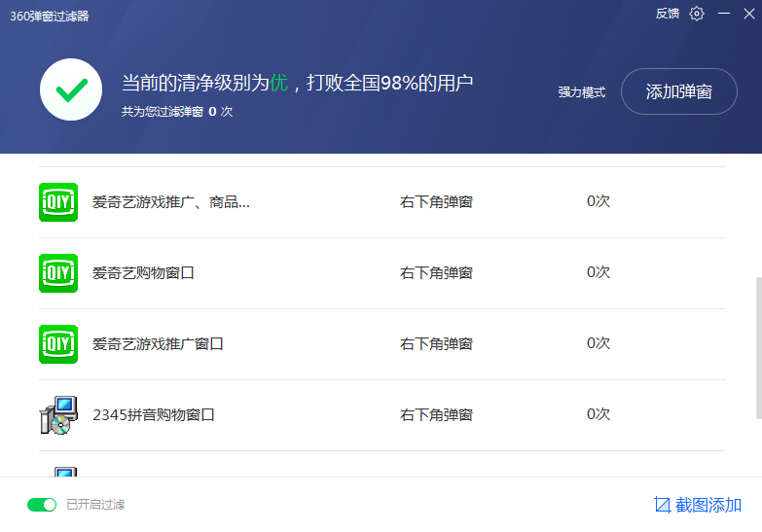
Task: Click 0次 count in 爱奇艺游戏推广、商品... row
Action: click(x=599, y=201)
